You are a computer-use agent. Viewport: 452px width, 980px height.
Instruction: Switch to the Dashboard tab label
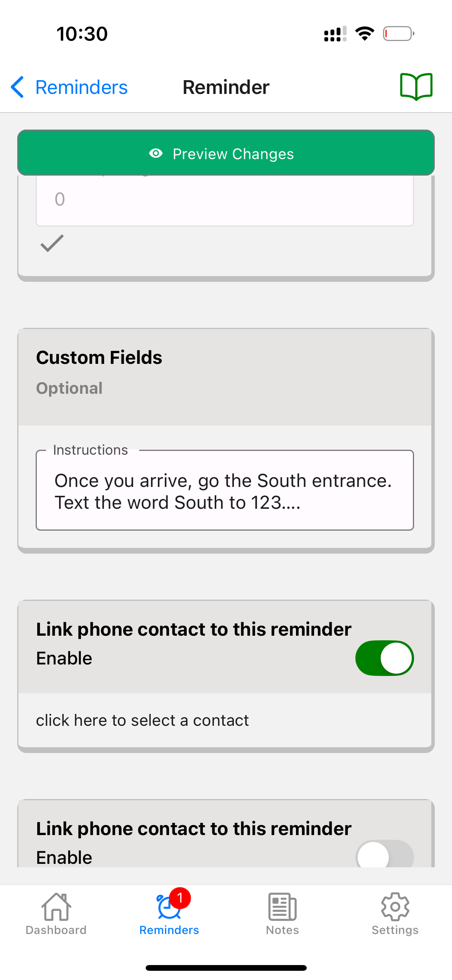(56, 930)
